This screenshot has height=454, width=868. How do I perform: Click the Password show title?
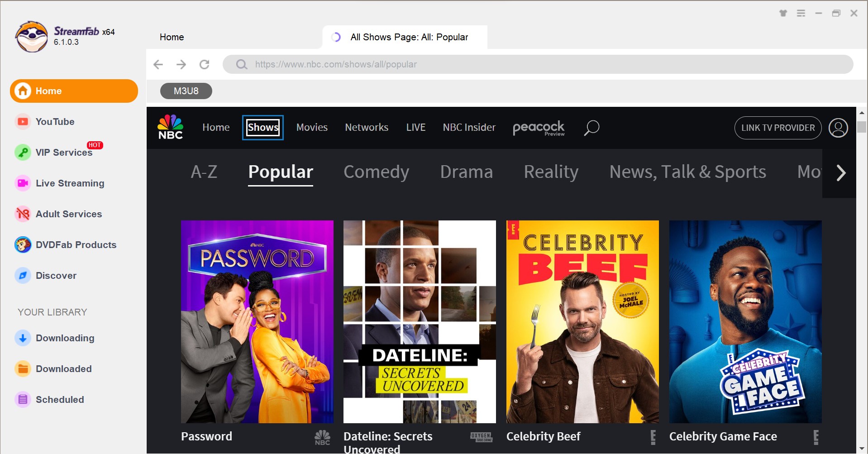(x=206, y=436)
